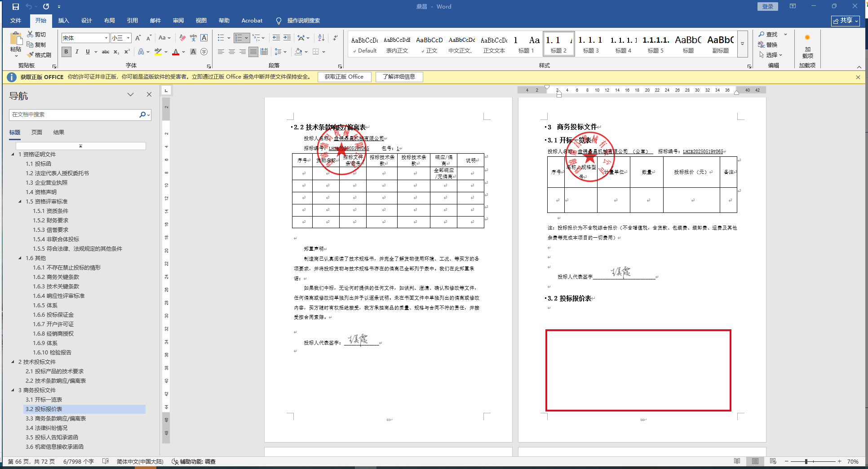Open the 选择 select dropdown

point(771,55)
